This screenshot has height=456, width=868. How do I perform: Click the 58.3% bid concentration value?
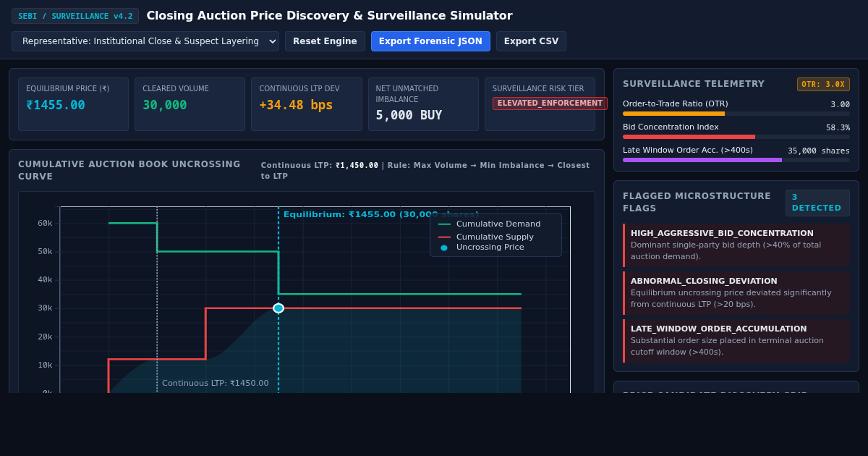click(x=838, y=127)
